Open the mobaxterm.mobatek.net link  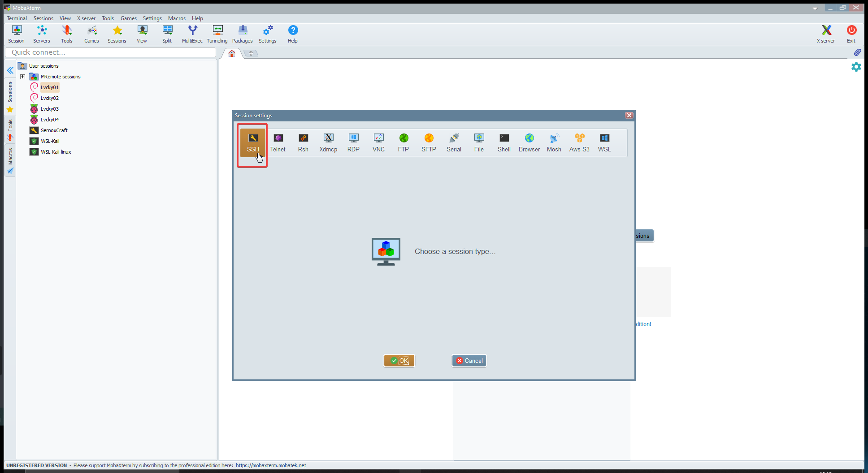[x=271, y=465]
